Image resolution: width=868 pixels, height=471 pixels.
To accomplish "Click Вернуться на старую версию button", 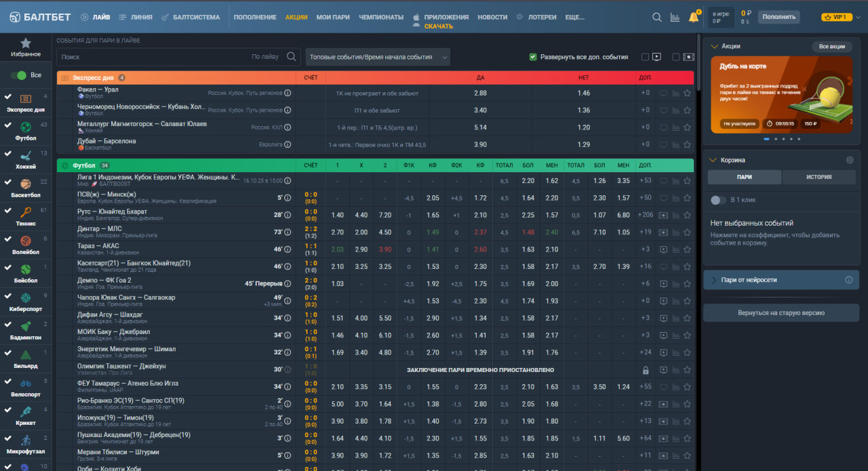I will (781, 313).
